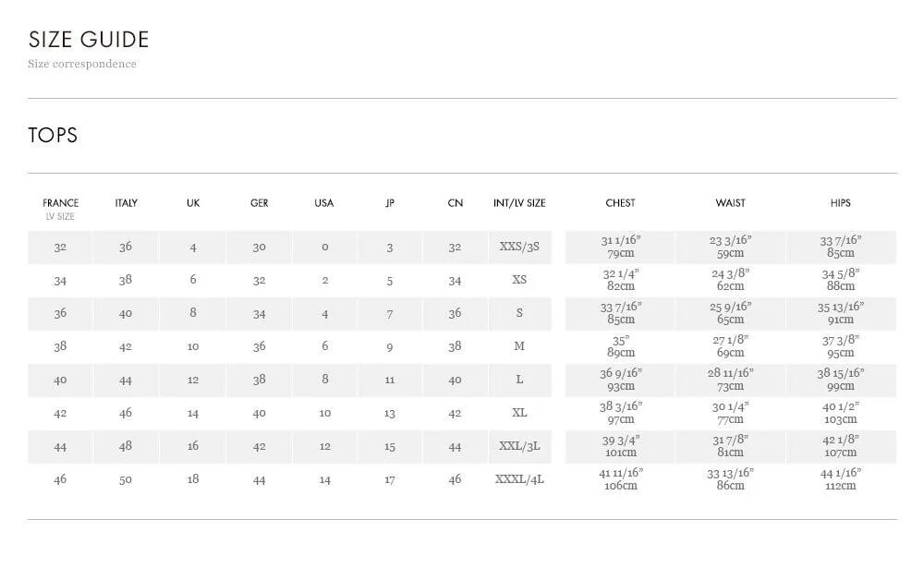Screen dimensions: 924x580
Task: Select the Size correspondence subtitle
Action: coord(82,64)
